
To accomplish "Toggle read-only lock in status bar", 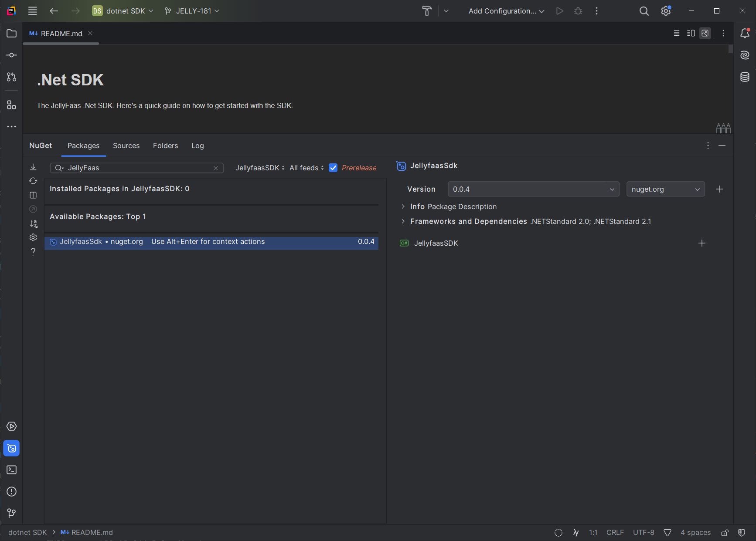I will point(725,533).
